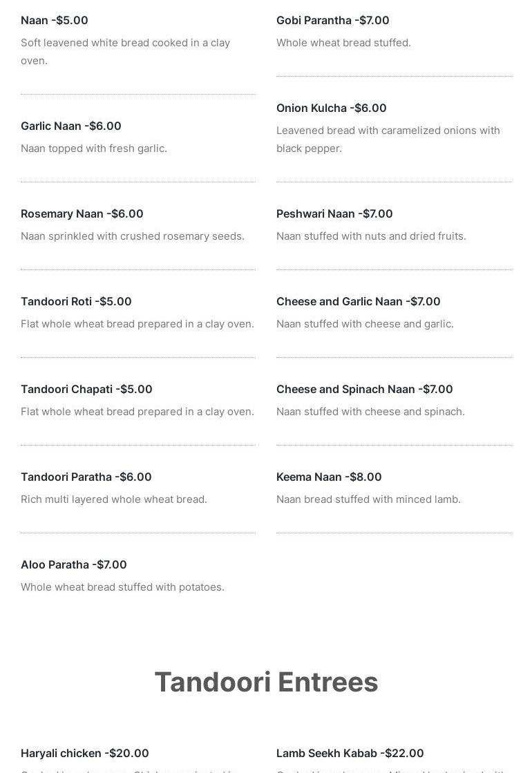Click the Aloo Paratha -$7.00 title
Viewport: 532px width, 773px height.
click(x=74, y=564)
